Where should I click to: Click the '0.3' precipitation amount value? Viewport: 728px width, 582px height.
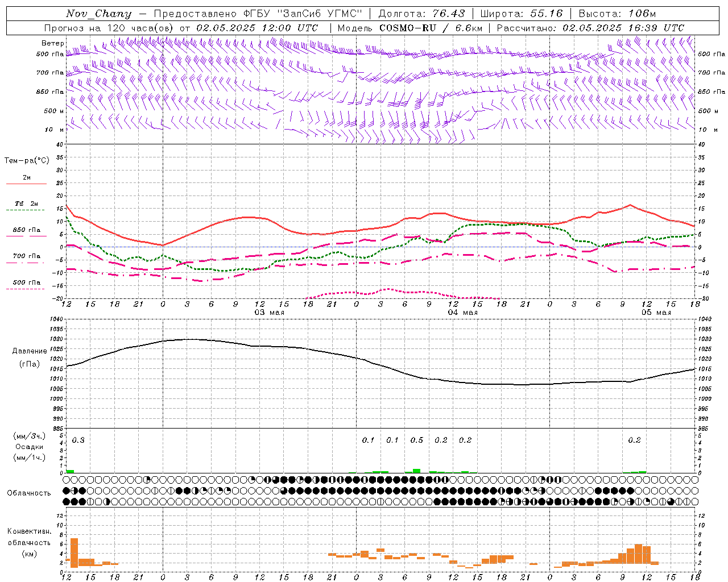78,440
